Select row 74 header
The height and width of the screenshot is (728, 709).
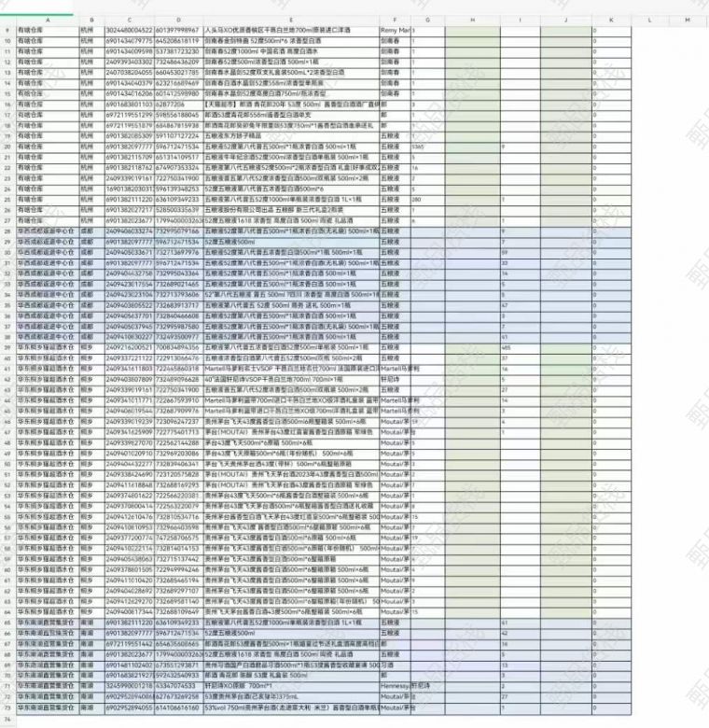7,720
